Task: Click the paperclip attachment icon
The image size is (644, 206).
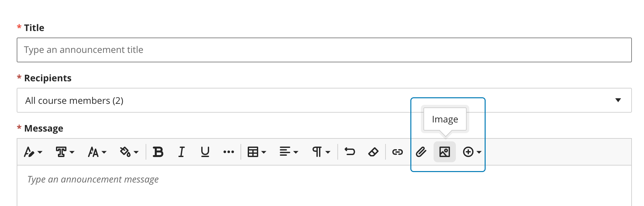Action: point(421,152)
